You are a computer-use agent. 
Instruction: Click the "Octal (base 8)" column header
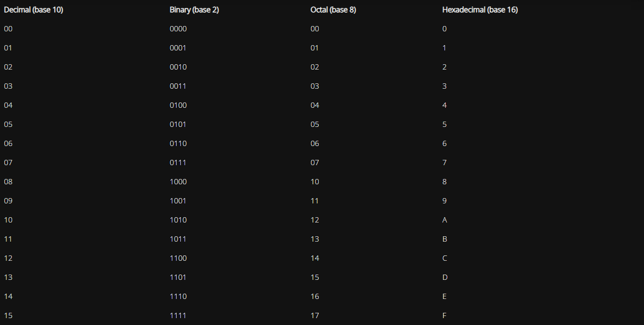pos(333,10)
